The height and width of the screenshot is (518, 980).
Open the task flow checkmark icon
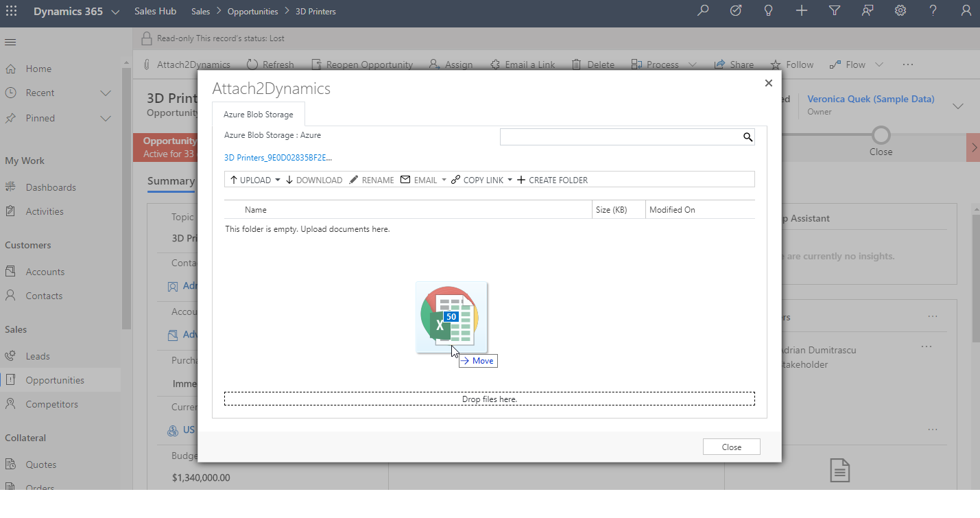click(x=736, y=11)
